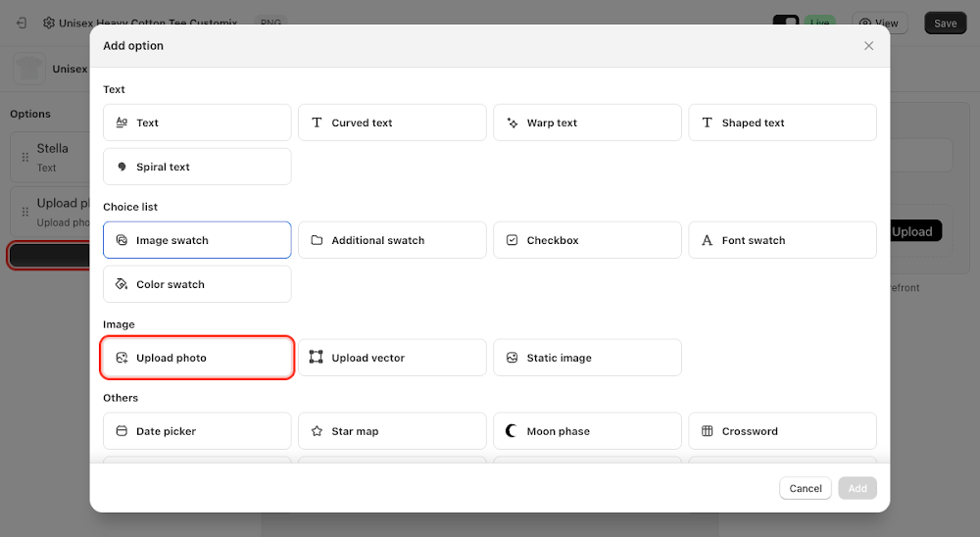Select the Date picker option

point(197,431)
